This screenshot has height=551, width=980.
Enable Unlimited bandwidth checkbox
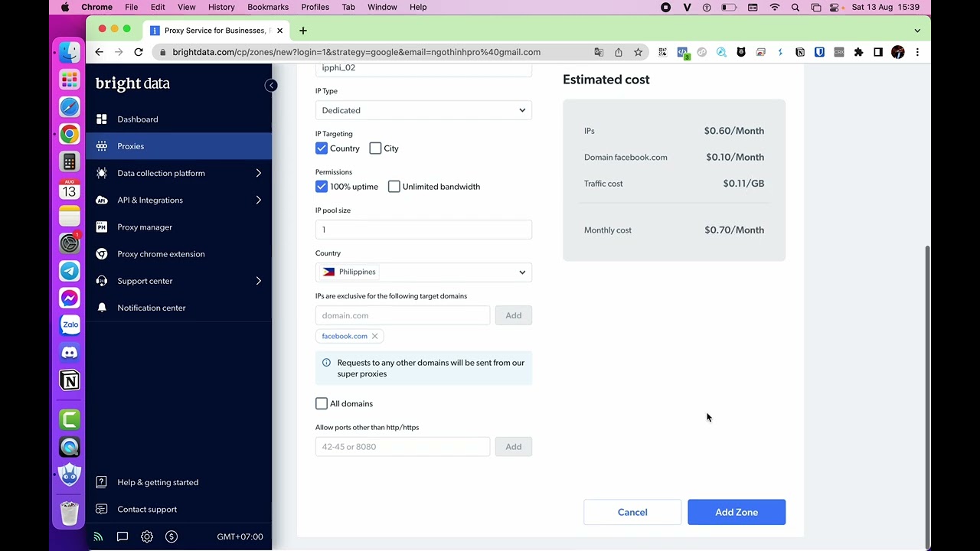(x=394, y=187)
